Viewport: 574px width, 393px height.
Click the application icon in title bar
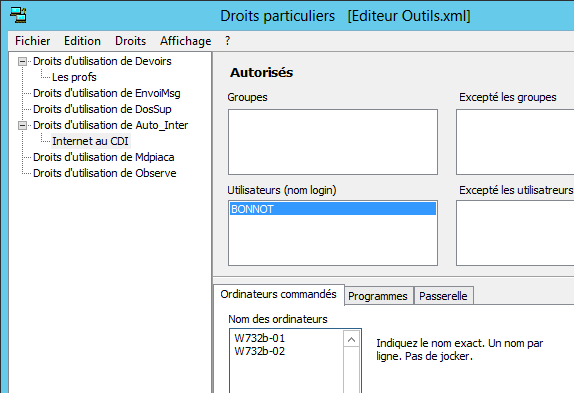(x=18, y=15)
